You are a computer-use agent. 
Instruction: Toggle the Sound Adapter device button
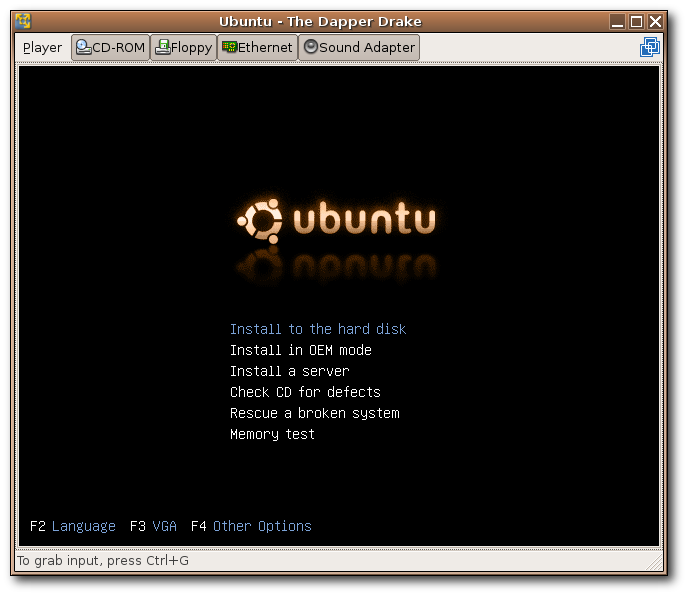coord(359,47)
